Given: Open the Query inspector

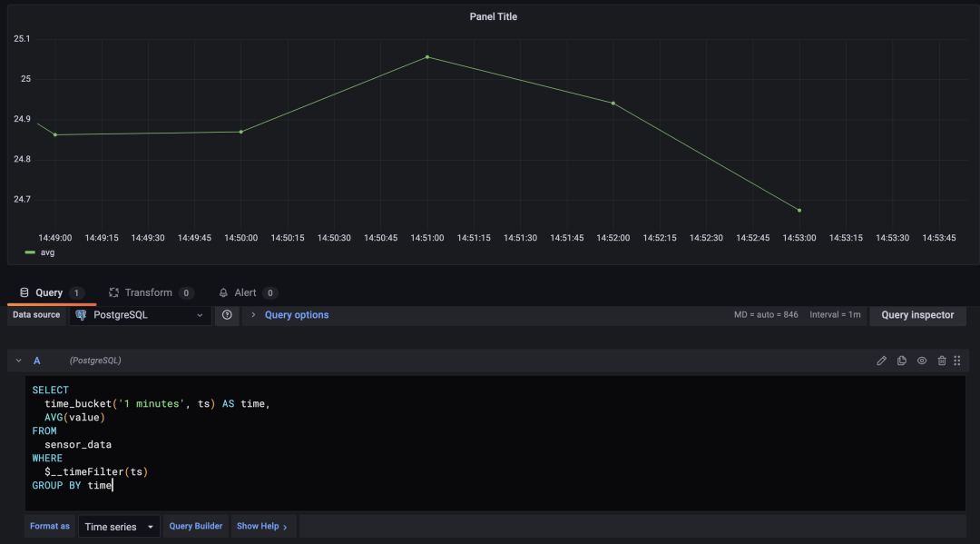Looking at the screenshot, I should (x=917, y=315).
